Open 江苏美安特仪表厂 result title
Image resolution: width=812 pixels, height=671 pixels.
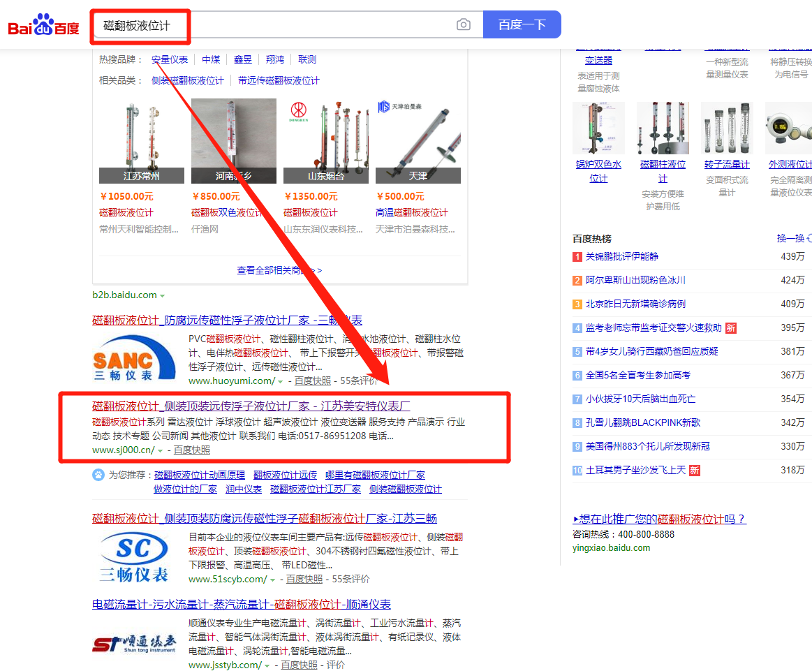(251, 406)
